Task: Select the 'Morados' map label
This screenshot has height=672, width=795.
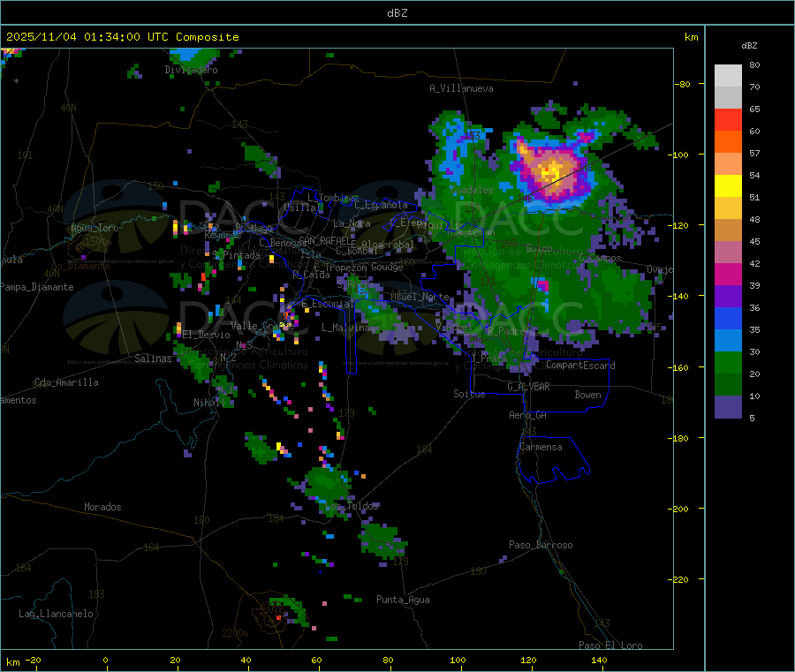Action: click(x=102, y=507)
